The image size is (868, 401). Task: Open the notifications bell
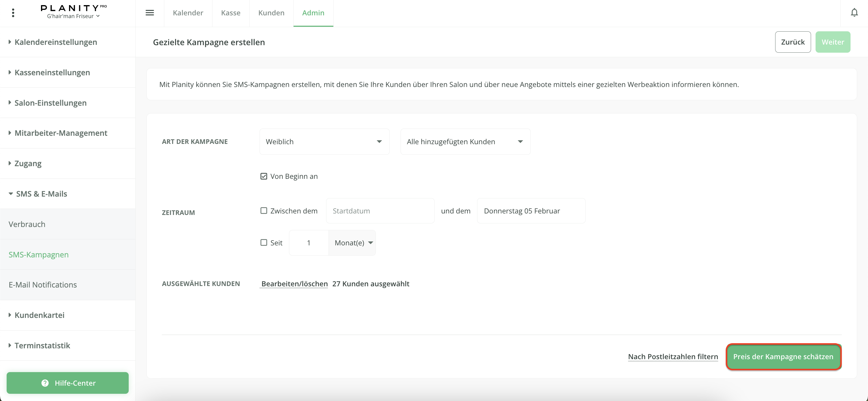pyautogui.click(x=854, y=13)
